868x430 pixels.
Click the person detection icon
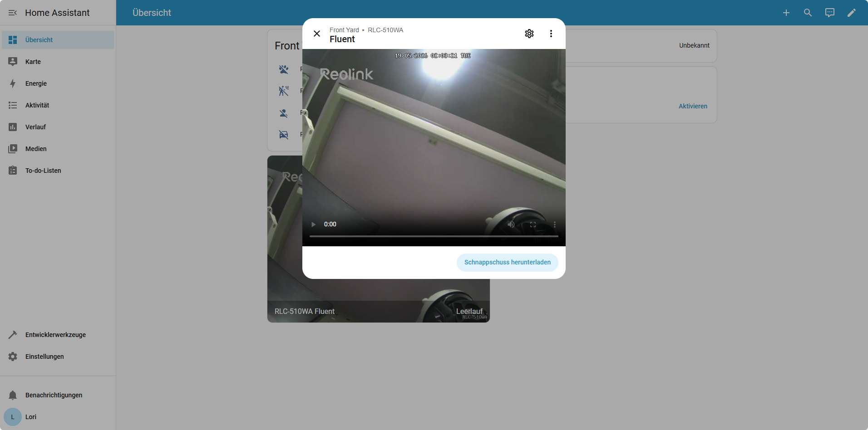(x=284, y=113)
